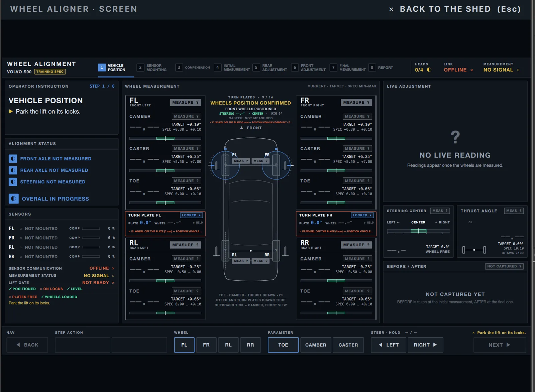Click the Rear Axle Not Measured status icon
The height and width of the screenshot is (392, 535).
point(13,170)
